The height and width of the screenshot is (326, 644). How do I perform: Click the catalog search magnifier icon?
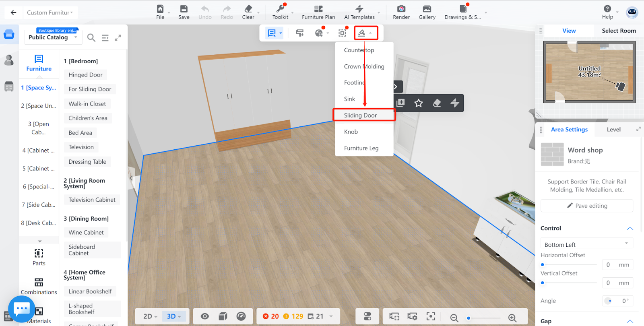[x=91, y=38]
